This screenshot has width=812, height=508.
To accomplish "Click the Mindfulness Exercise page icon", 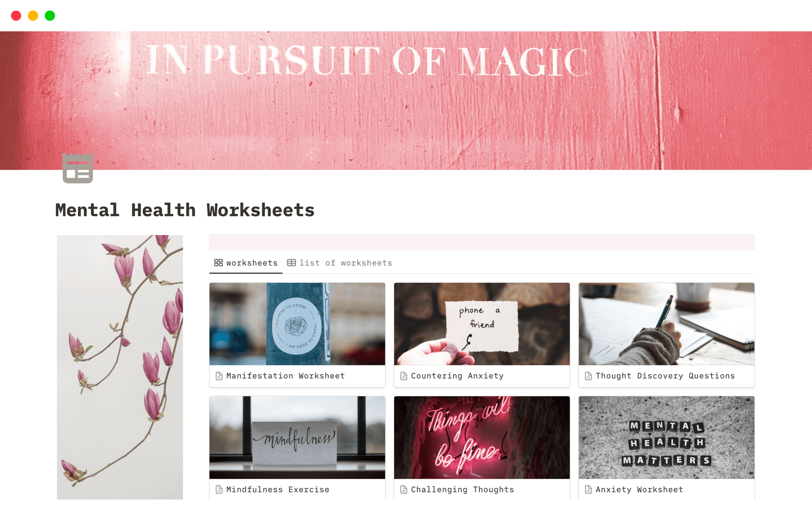I will (x=219, y=490).
